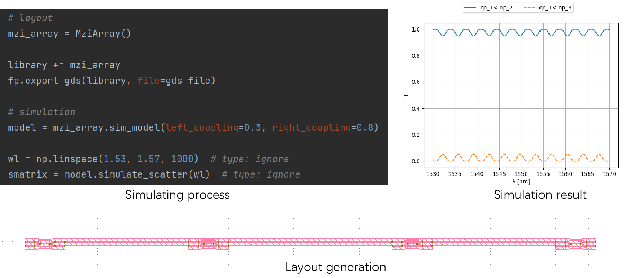
Task: Click the leftmost coupler in the layout
Action: (x=45, y=244)
